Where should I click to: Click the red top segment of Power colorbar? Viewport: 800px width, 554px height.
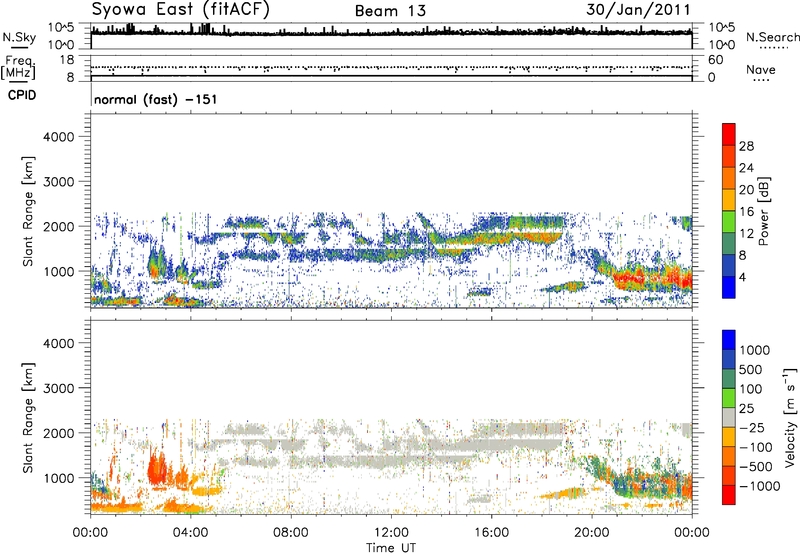[729, 134]
